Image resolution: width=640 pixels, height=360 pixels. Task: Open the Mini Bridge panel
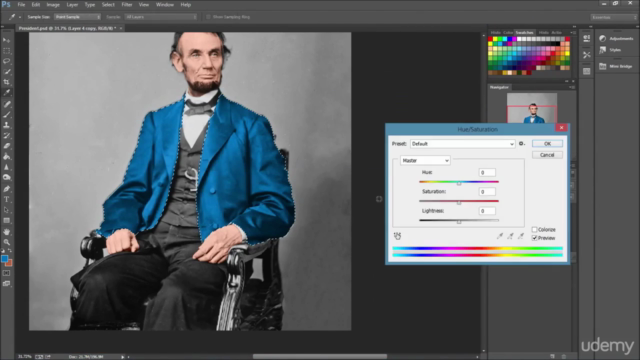(616, 66)
